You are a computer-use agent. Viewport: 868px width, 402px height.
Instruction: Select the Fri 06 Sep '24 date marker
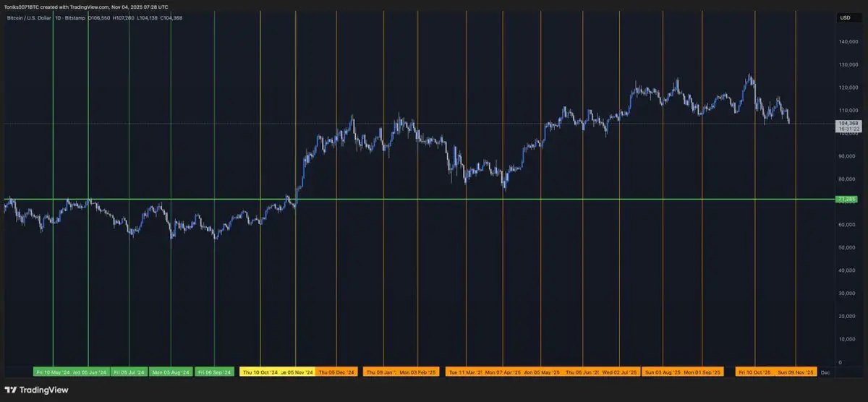(214, 372)
